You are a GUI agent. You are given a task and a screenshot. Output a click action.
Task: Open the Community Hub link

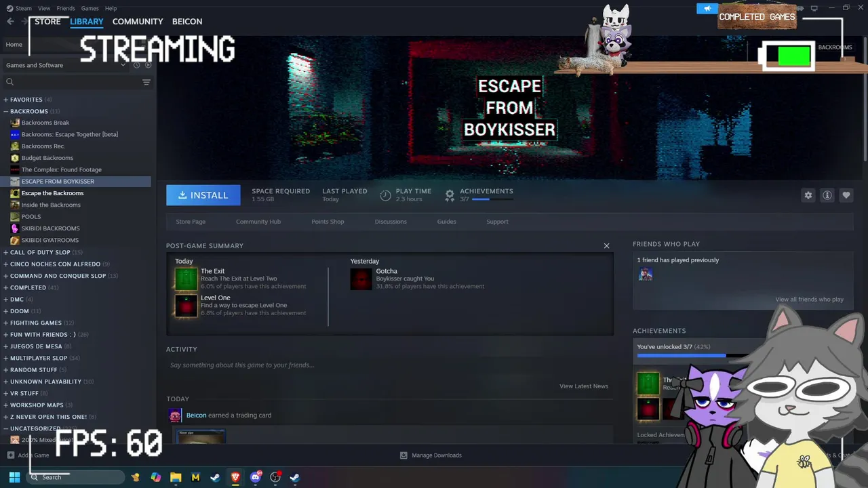coord(258,222)
